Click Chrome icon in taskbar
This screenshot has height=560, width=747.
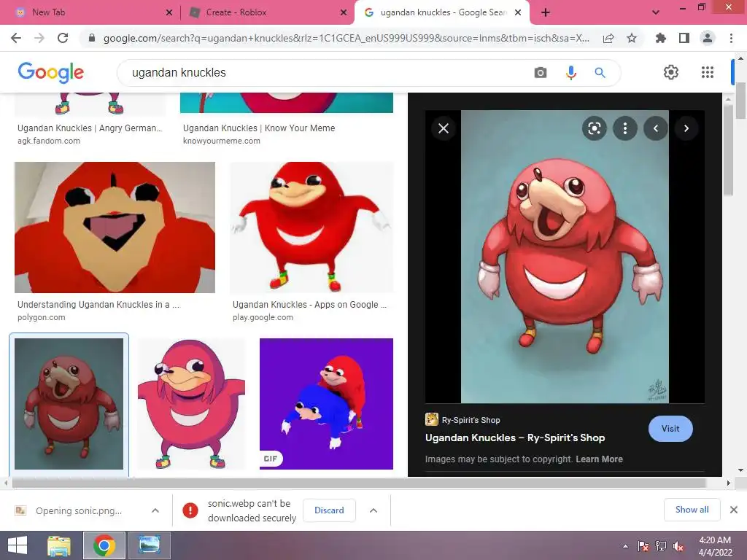tap(104, 545)
